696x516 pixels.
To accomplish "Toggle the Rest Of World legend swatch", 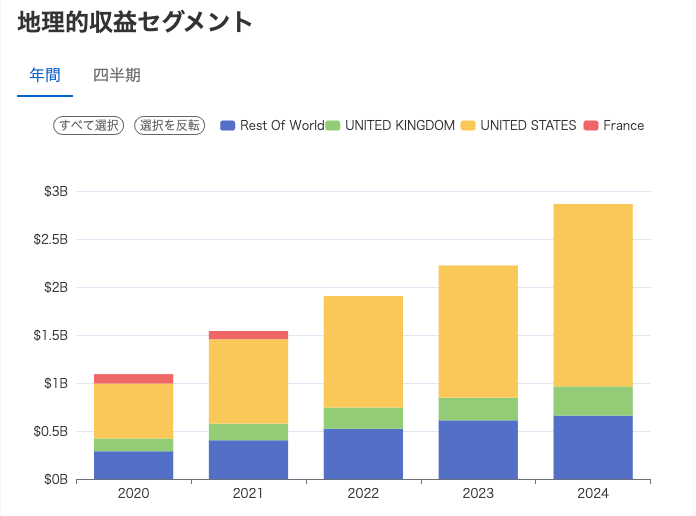I will click(x=228, y=126).
